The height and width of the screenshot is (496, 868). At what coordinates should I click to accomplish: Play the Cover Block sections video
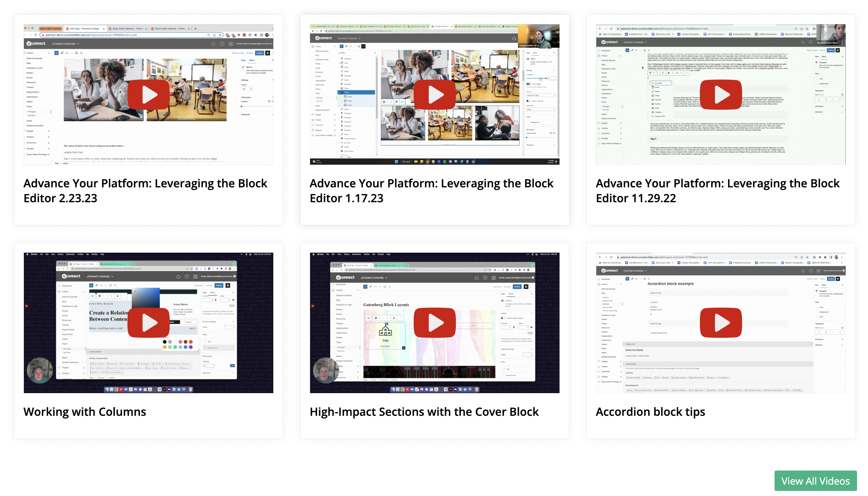[434, 323]
